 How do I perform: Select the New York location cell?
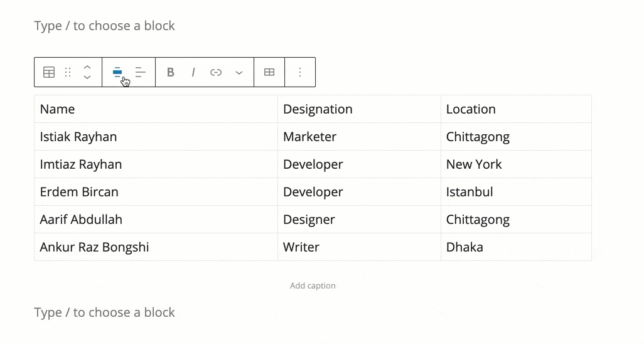517,164
